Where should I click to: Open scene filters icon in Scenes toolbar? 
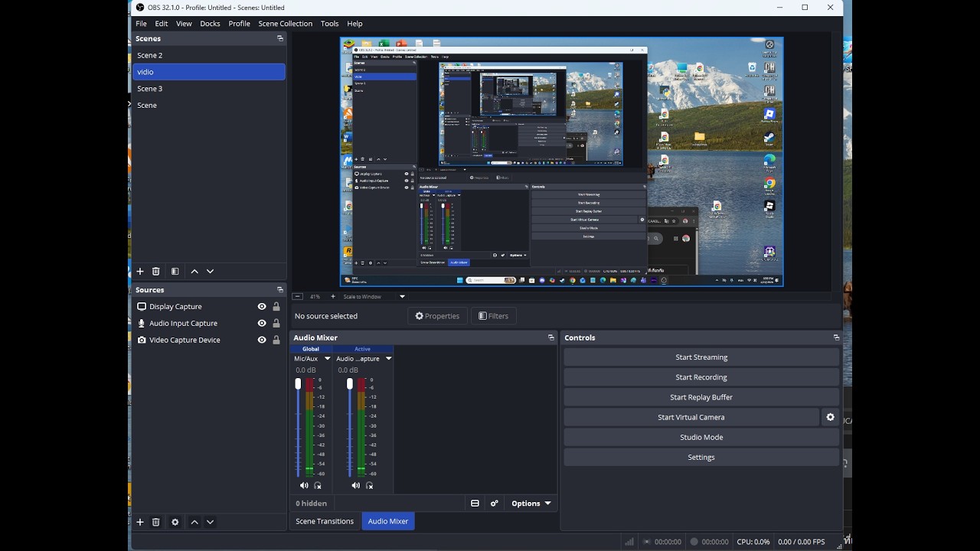click(175, 272)
